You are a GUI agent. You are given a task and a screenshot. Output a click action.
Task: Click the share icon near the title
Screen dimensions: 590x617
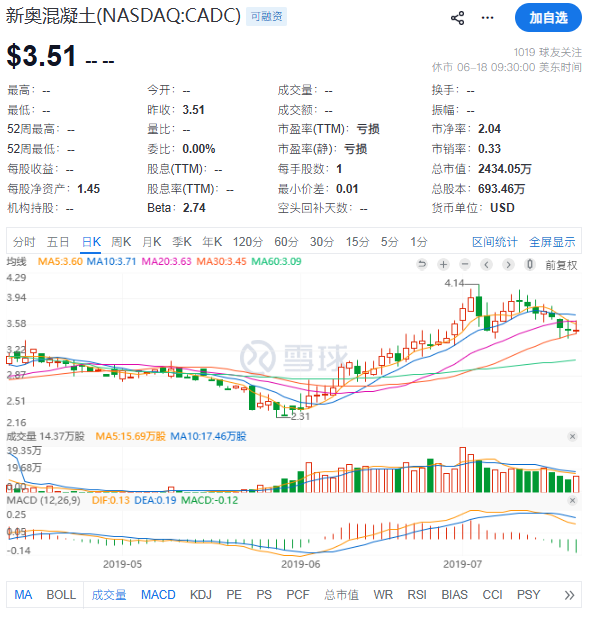457,18
